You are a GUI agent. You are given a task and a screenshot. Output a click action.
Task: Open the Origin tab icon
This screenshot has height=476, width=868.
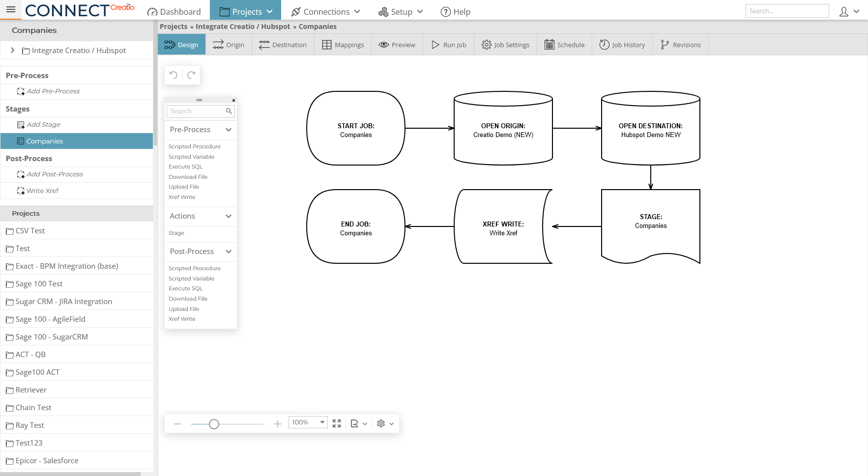[x=218, y=44]
